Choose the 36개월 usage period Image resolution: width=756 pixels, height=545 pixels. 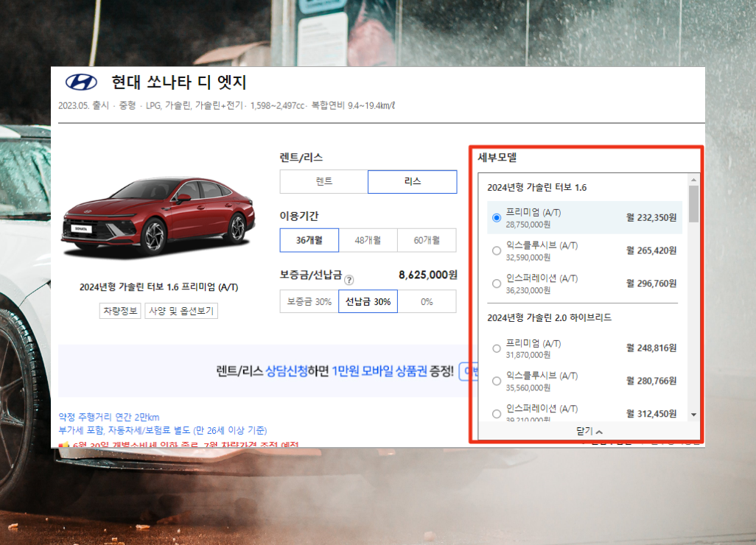309,240
